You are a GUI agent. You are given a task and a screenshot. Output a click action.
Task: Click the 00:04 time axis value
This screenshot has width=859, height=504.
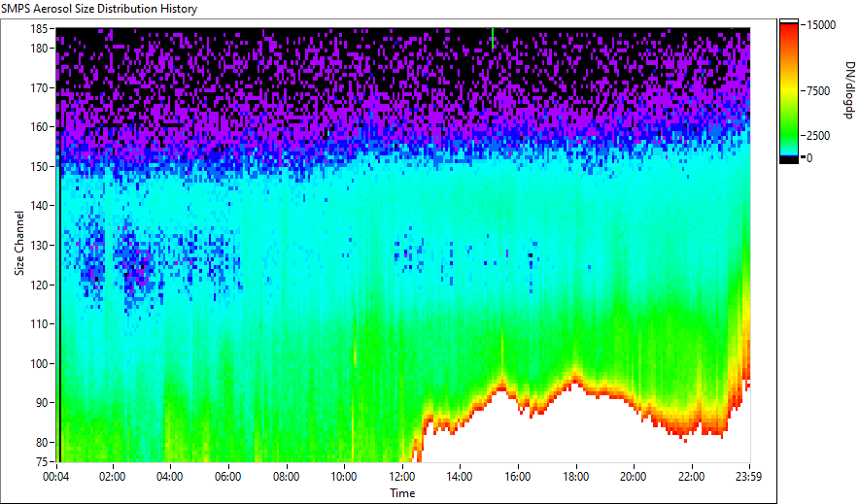(x=56, y=477)
